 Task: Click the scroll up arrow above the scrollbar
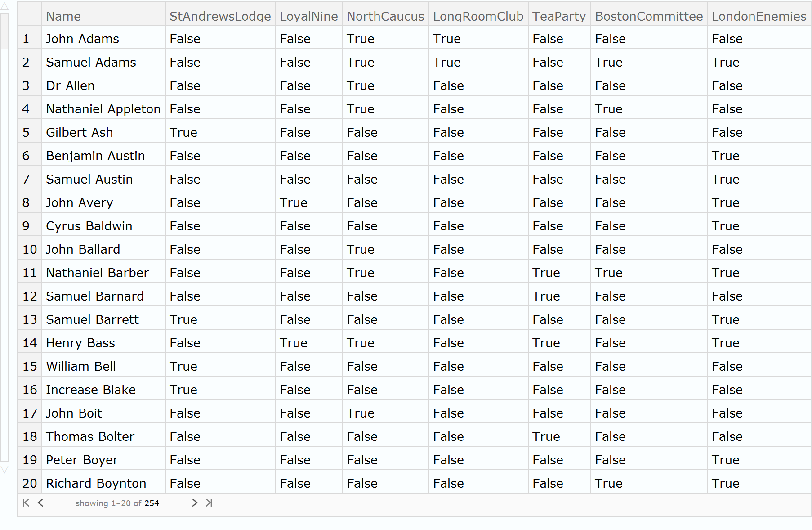click(x=4, y=6)
